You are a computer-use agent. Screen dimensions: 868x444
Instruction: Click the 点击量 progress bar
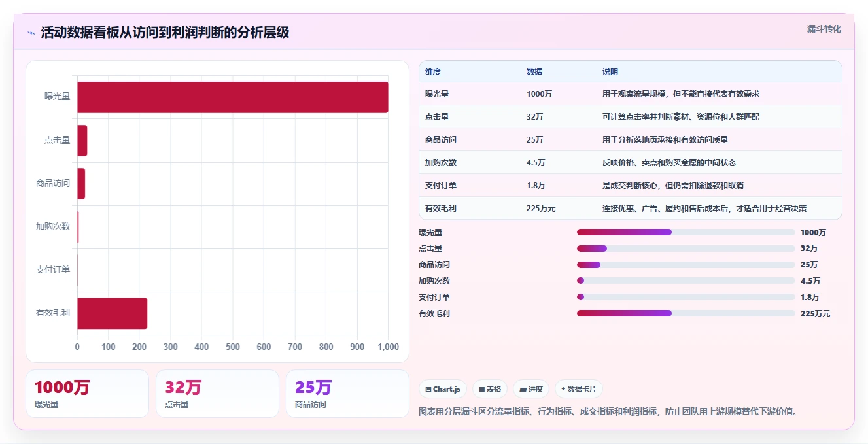[x=686, y=248]
